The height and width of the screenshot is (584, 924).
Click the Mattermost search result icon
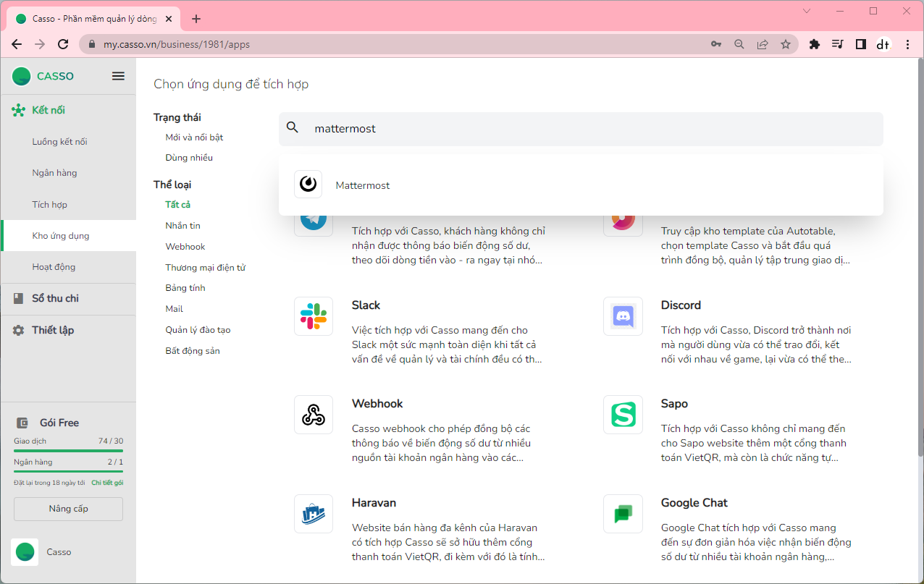308,185
